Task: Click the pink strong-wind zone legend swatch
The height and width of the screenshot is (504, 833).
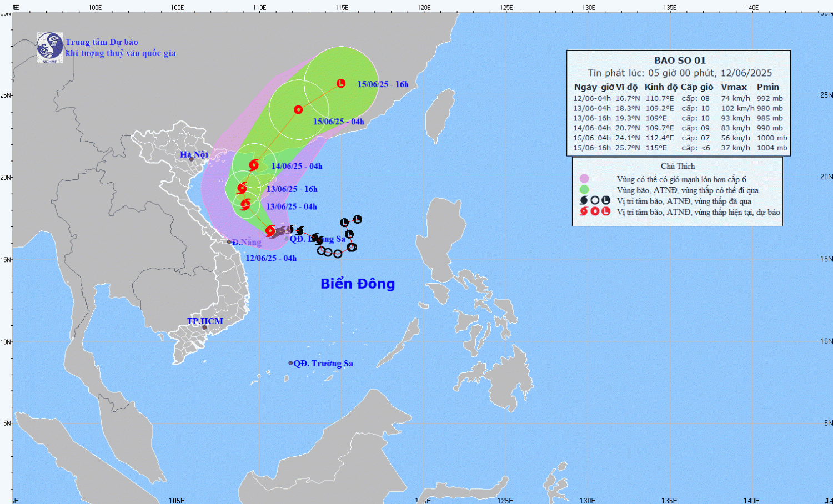Action: (584, 179)
